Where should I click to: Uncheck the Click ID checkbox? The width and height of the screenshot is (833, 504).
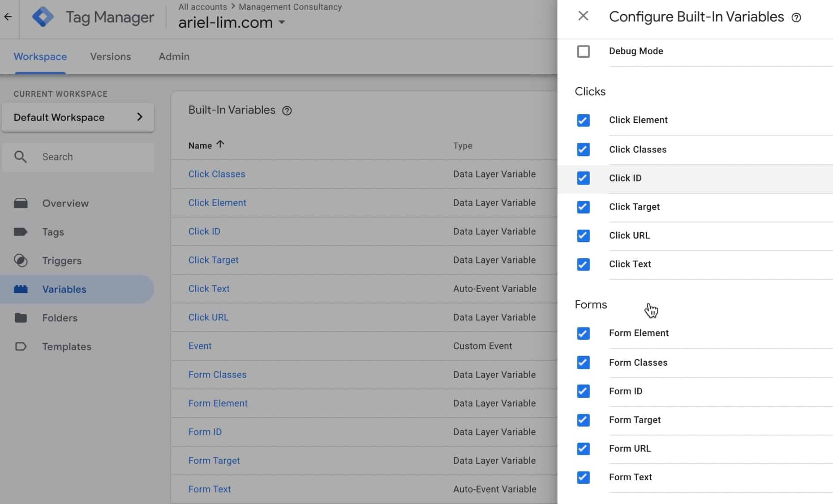pos(583,178)
